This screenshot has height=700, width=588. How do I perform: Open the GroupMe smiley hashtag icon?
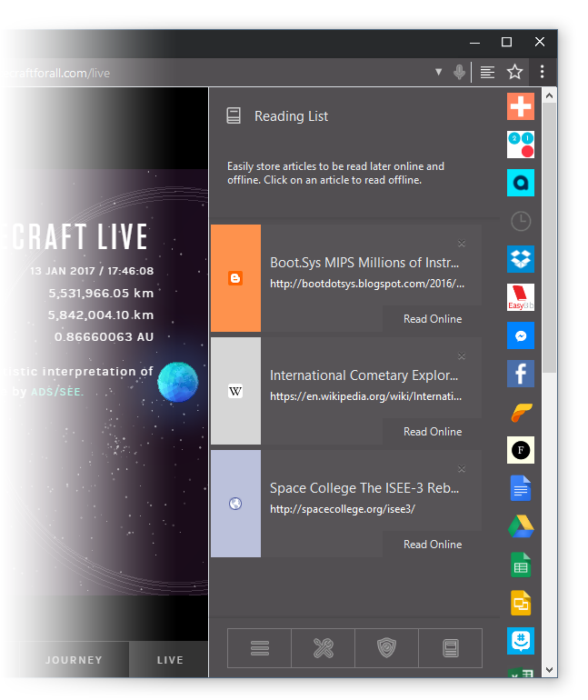tap(520, 641)
